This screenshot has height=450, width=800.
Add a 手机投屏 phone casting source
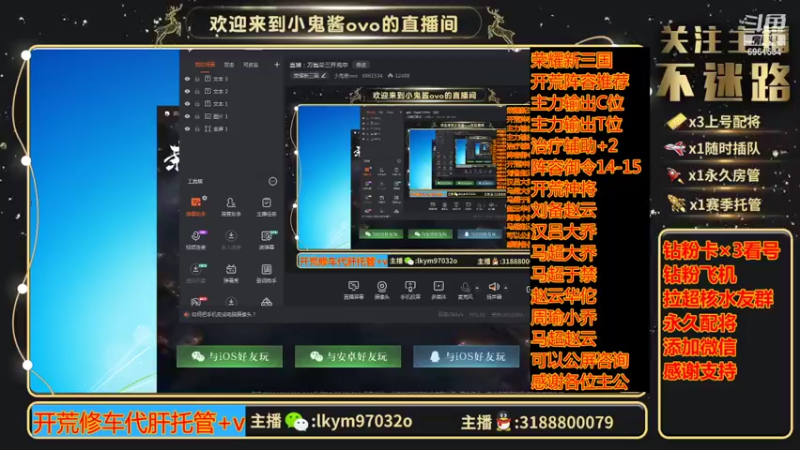click(410, 290)
